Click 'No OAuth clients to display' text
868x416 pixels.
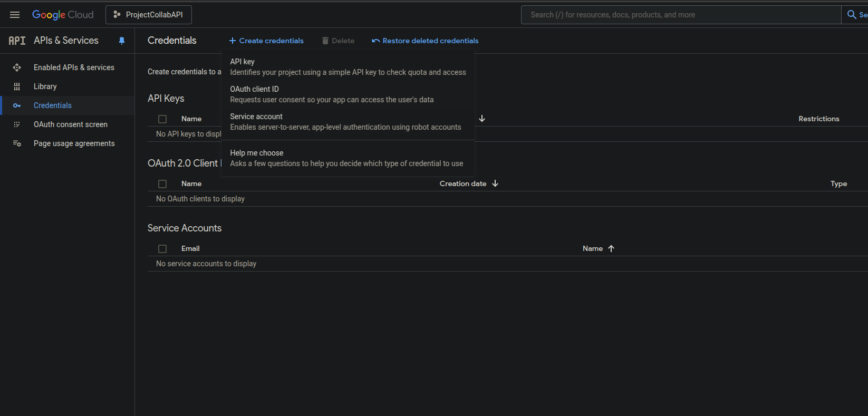[200, 199]
